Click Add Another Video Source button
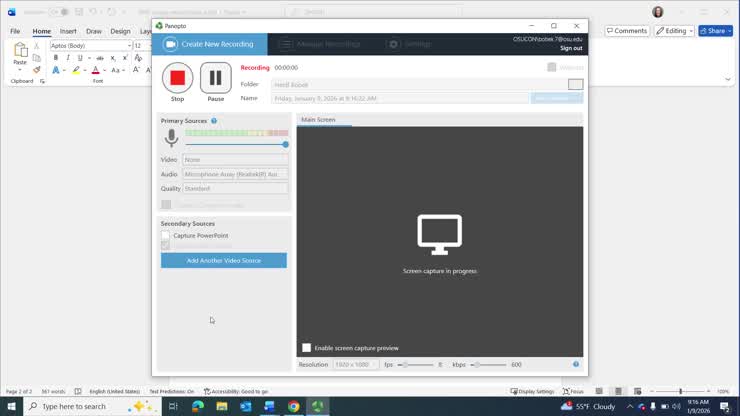The width and height of the screenshot is (740, 416). (223, 260)
